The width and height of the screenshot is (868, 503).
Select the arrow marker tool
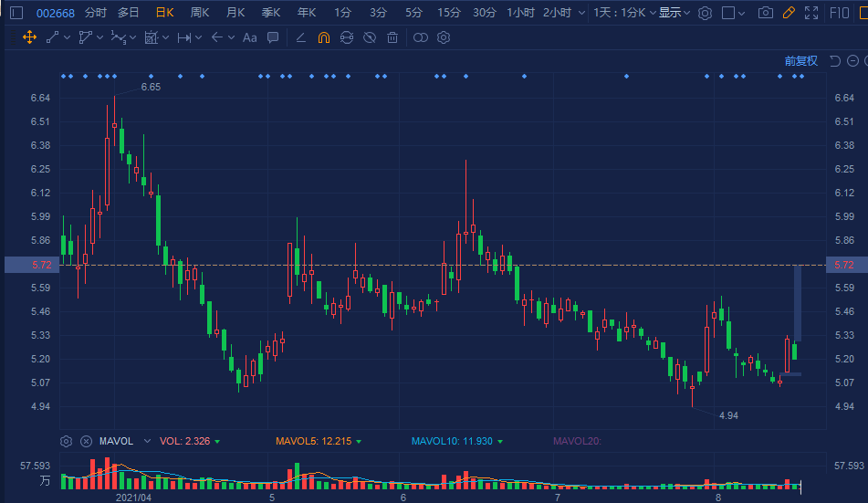pos(217,37)
